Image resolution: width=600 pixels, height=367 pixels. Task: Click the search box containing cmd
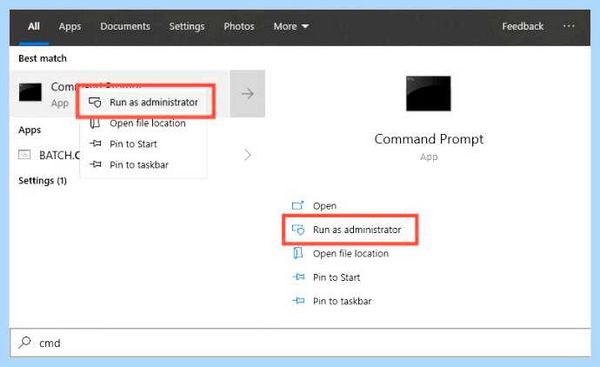tap(300, 343)
